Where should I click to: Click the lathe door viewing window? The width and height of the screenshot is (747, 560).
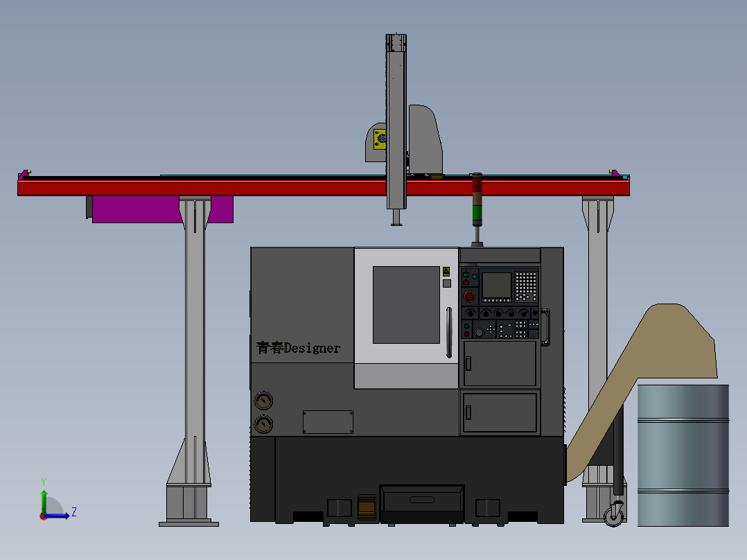pos(406,304)
